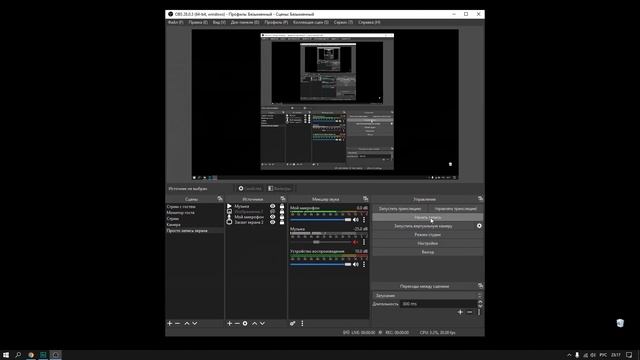Image resolution: width=640 pixels, height=360 pixels.
Task: Open advanced audio properties gears in the mixer toolbar
Action: click(x=293, y=323)
